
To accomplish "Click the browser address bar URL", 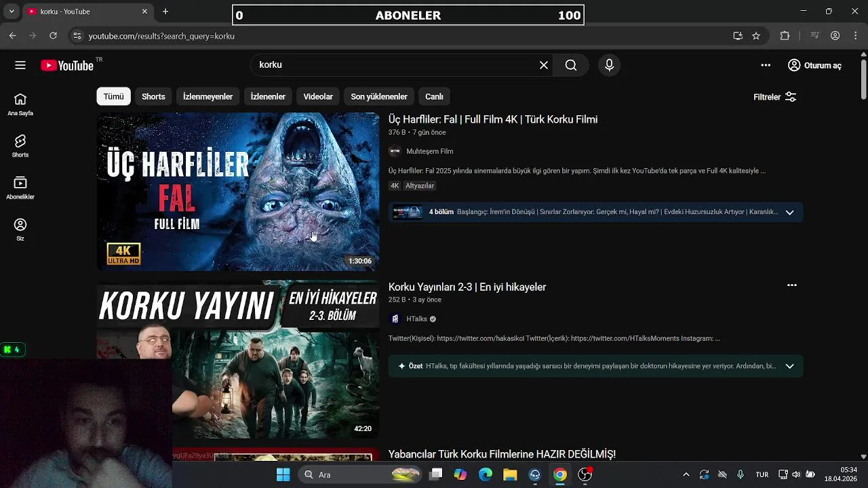I will [161, 36].
